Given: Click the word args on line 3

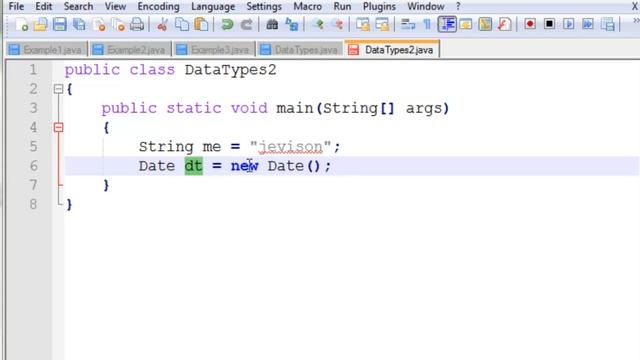Looking at the screenshot, I should click(x=424, y=109).
